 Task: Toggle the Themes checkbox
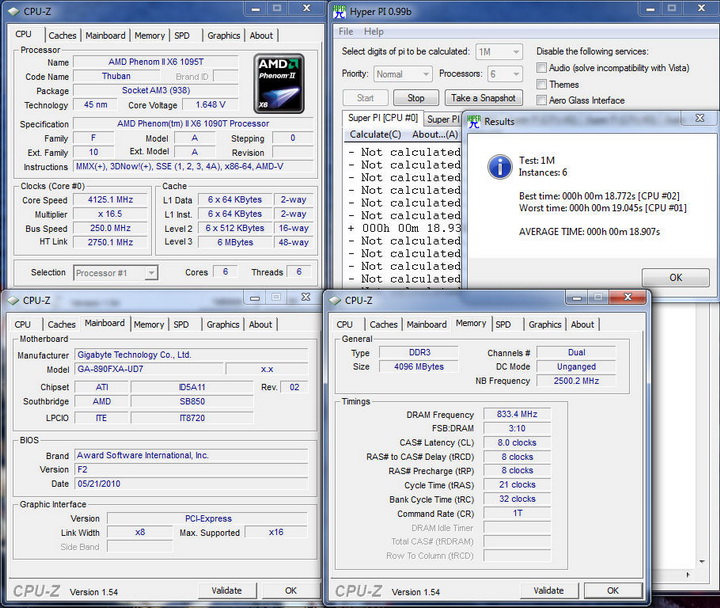541,84
